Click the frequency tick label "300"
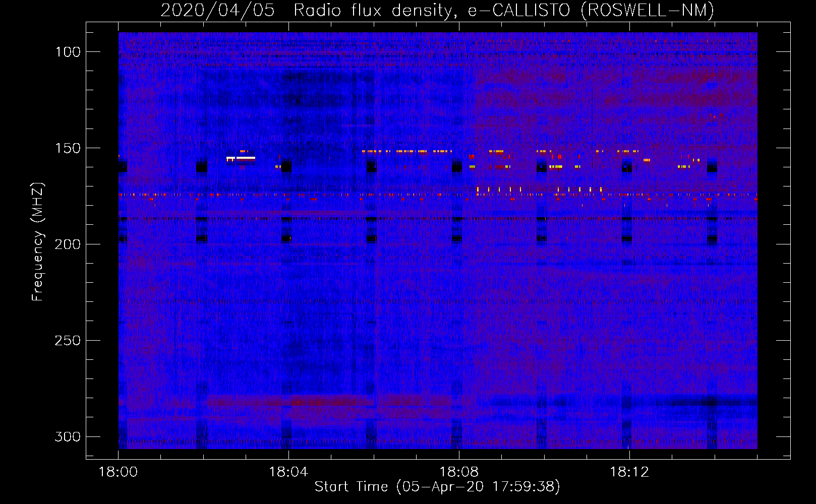 (68, 437)
